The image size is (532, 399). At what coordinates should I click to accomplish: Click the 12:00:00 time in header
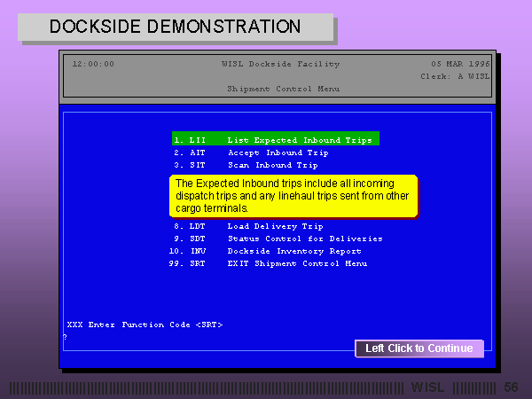[93, 64]
